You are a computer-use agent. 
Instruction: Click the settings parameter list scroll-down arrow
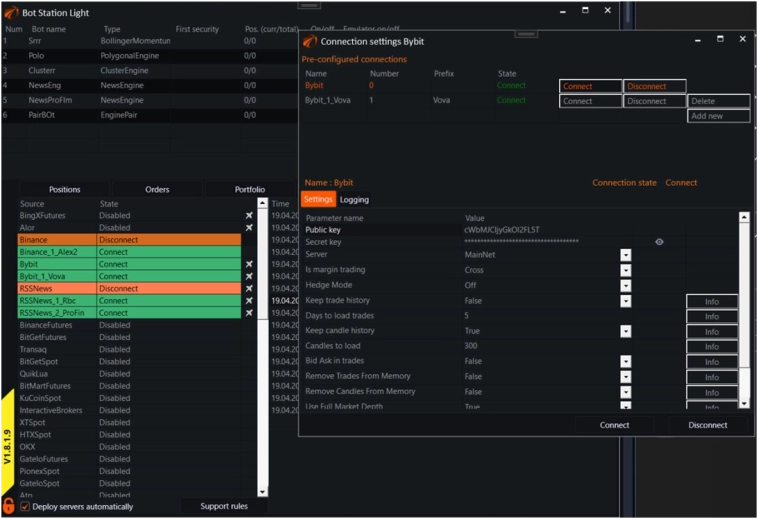pos(744,403)
